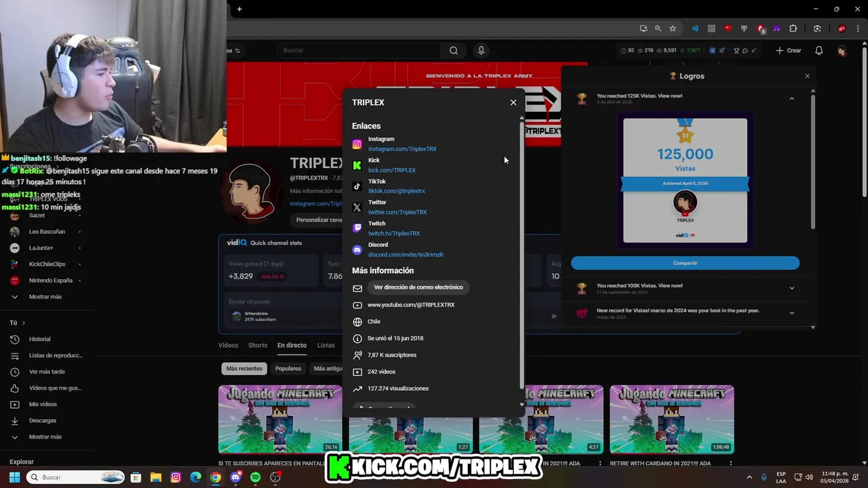Open the kick.com/TRIPLEX link
868x488 pixels.
tap(392, 170)
